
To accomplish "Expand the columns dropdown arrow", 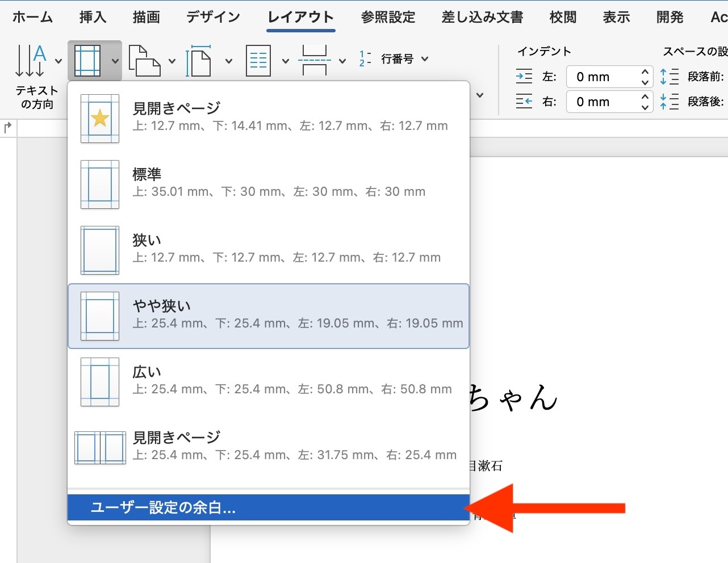I will pos(286,61).
